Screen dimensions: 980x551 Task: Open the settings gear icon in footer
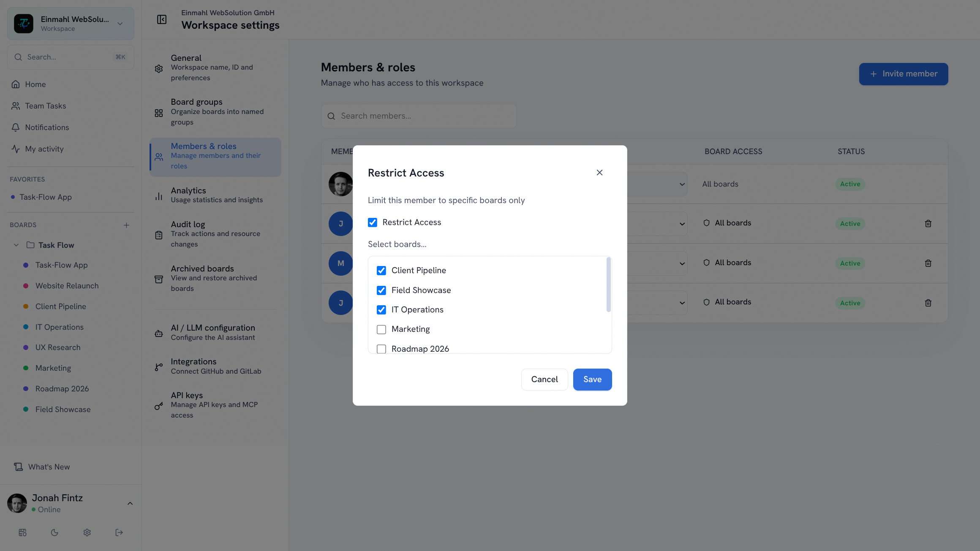coord(87,532)
